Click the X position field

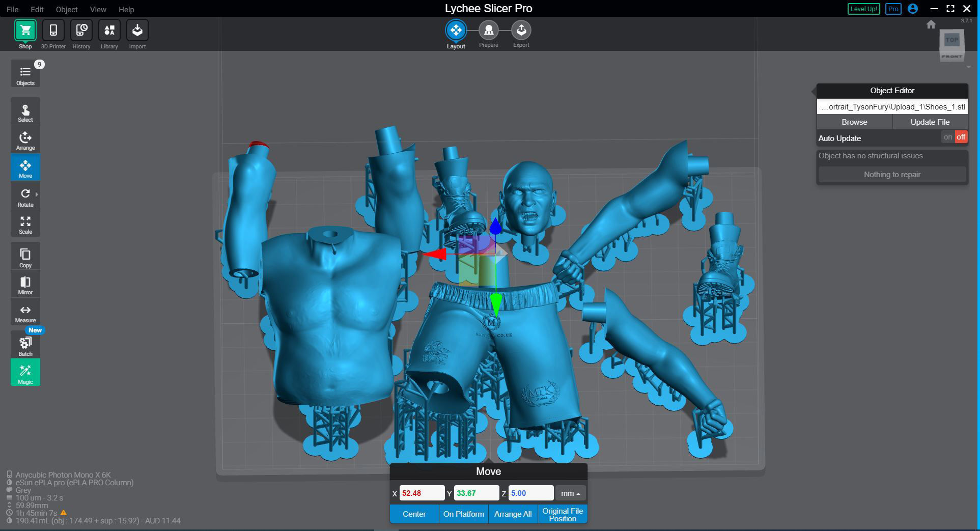422,493
